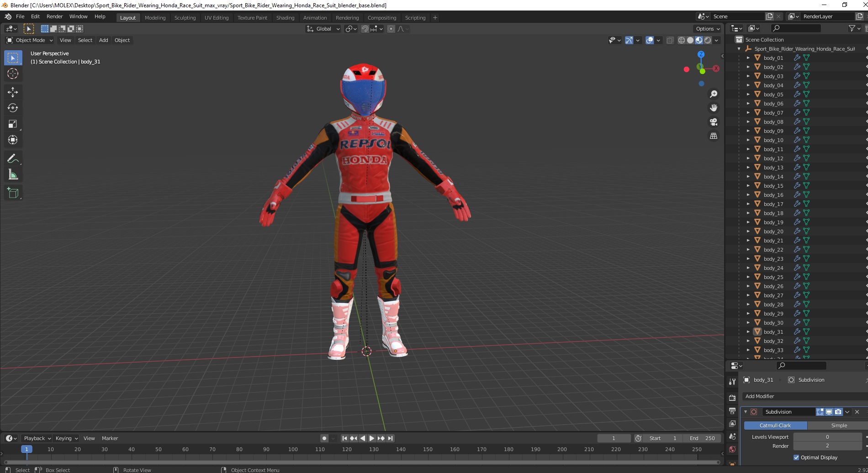Screen dimensions: 868x473
Task: Switch to the Shading workspace tab
Action: 285,18
